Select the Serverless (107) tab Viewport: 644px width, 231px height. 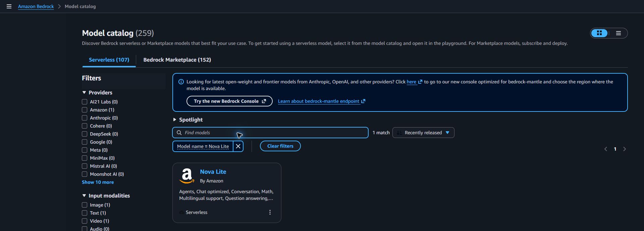coord(109,60)
